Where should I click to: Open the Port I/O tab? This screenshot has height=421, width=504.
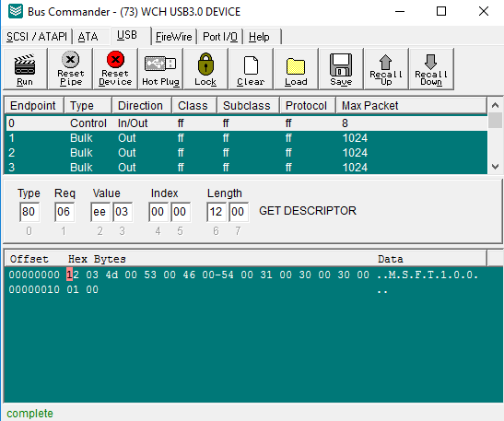[220, 37]
